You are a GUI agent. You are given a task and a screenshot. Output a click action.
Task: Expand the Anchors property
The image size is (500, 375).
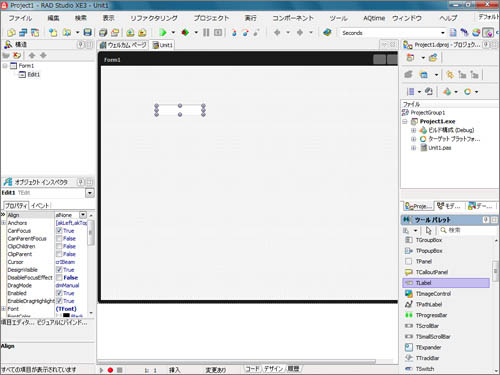tap(4, 223)
